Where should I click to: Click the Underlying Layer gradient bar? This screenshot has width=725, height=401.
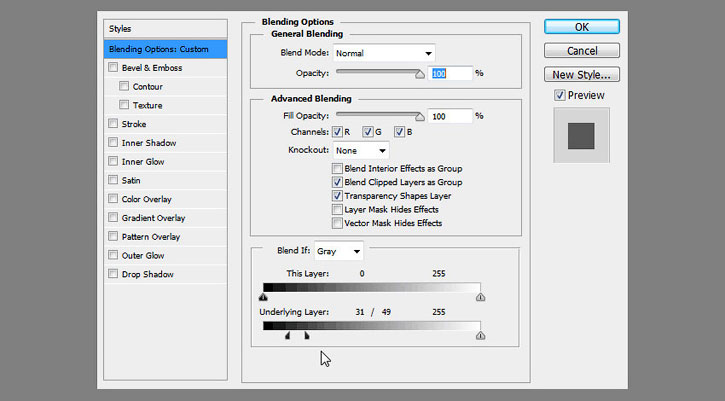click(372, 326)
